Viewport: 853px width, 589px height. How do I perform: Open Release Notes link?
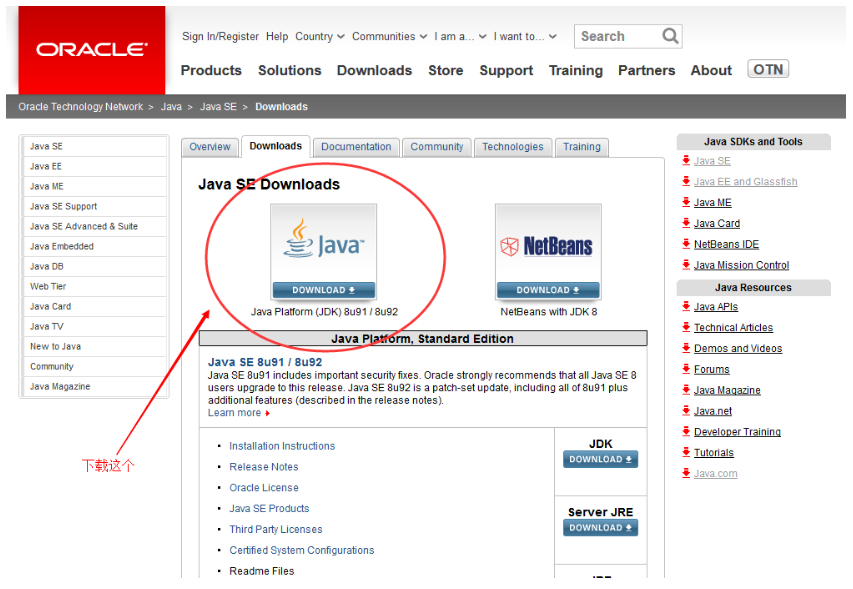click(x=264, y=467)
